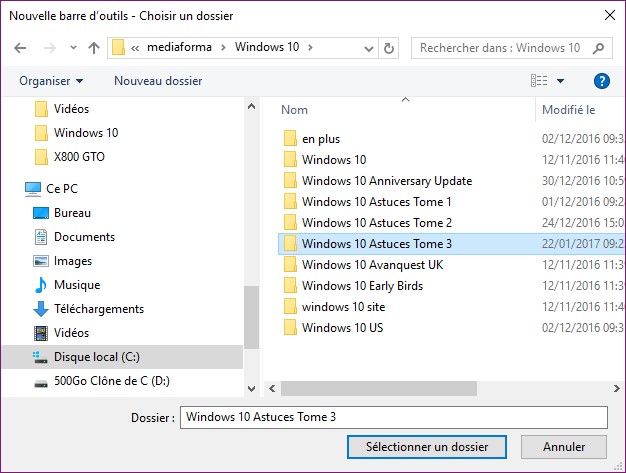Select Disque local (C:)
Screen dimensions: 626x473
[x=122, y=357]
